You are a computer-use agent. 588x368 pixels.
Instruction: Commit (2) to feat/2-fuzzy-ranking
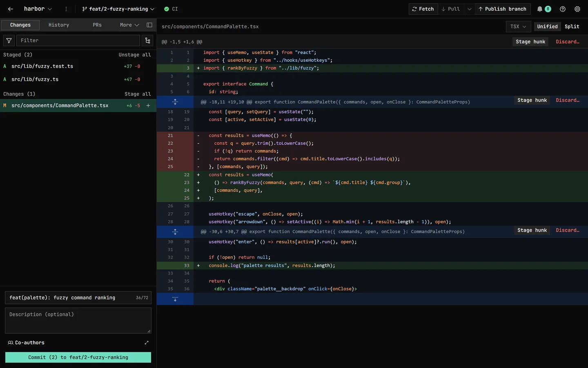click(78, 357)
